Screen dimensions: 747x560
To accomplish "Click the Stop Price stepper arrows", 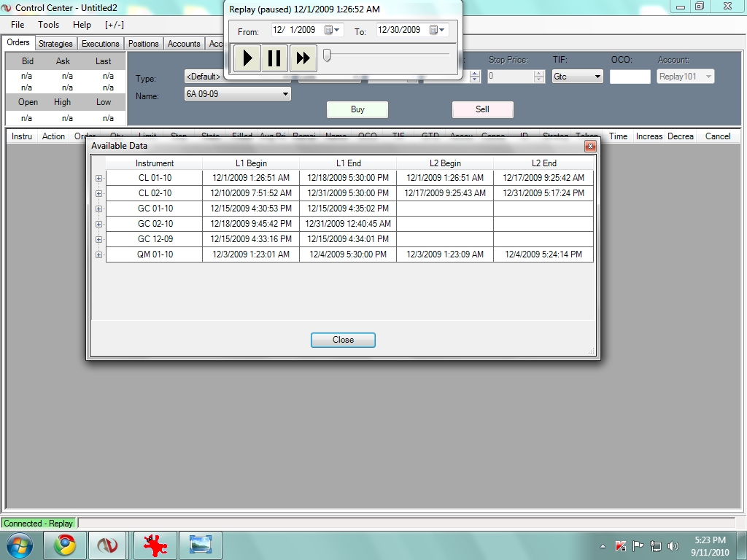I will tap(539, 77).
